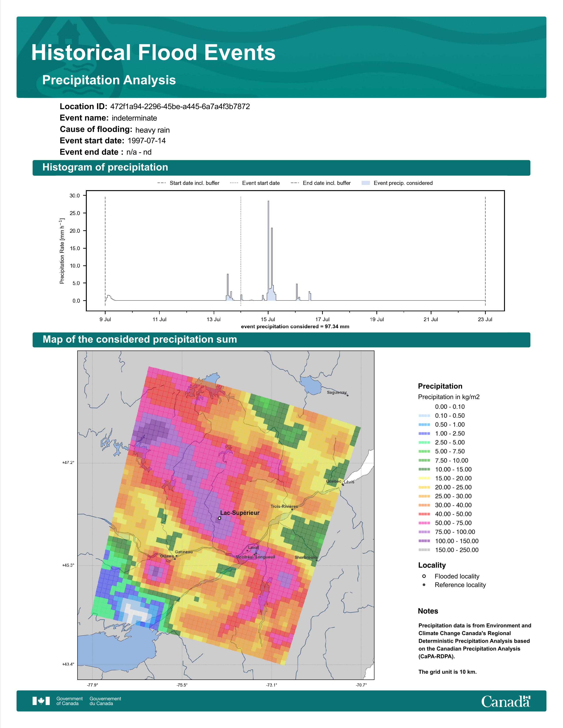Click the Canadian flag icon in footer
The image size is (563, 728).
pyautogui.click(x=41, y=701)
